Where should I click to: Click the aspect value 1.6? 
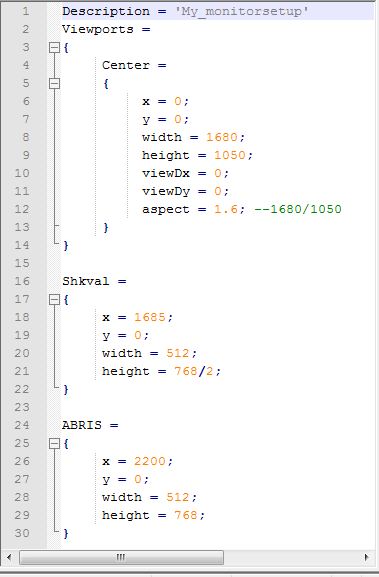tap(226, 209)
